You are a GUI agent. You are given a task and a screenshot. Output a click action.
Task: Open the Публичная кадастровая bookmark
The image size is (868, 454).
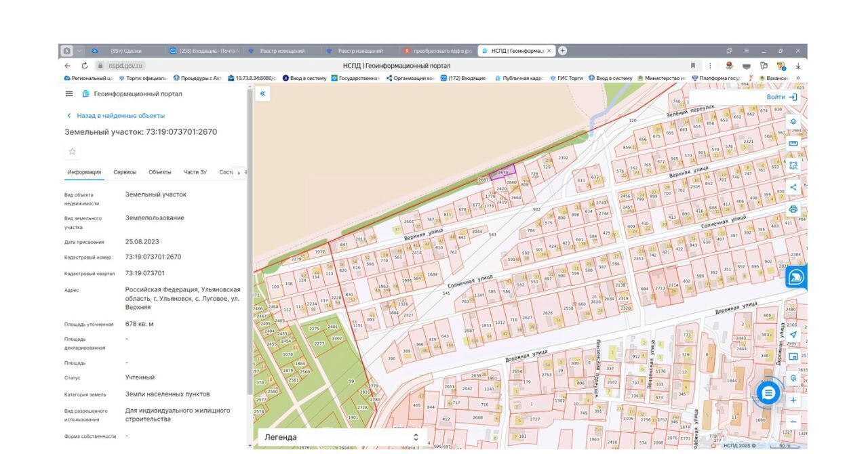pyautogui.click(x=519, y=78)
